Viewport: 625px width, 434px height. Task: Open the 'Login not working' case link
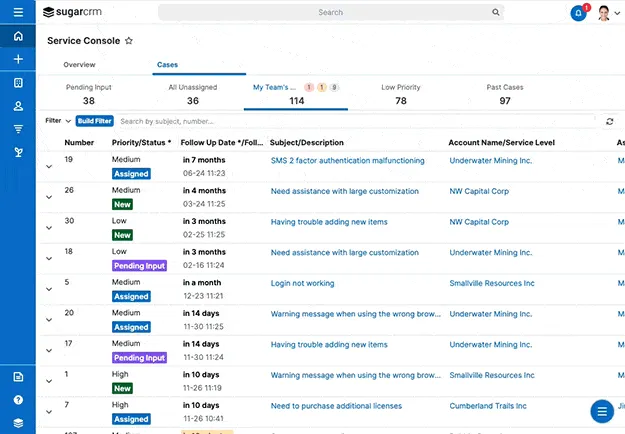302,283
